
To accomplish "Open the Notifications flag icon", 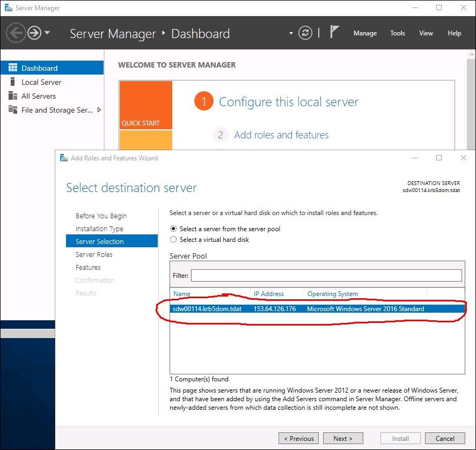I will coord(334,32).
